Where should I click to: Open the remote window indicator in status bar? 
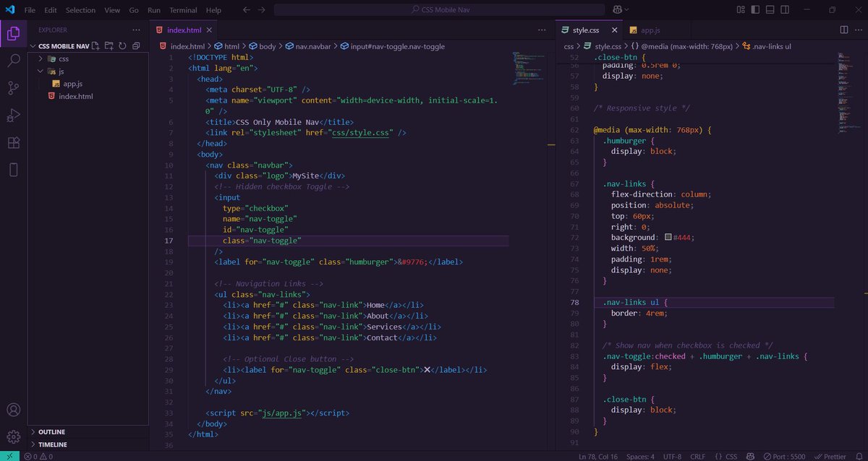(x=8, y=456)
